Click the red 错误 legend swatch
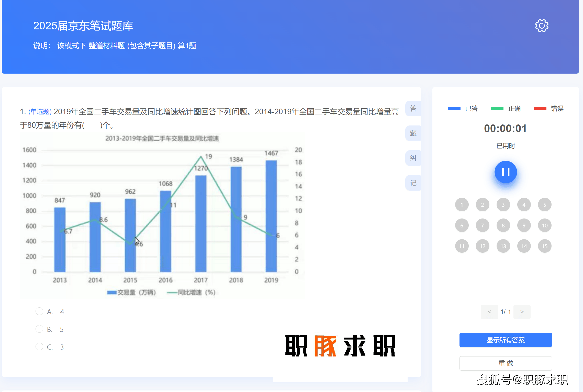The image size is (583, 392). pos(540,109)
